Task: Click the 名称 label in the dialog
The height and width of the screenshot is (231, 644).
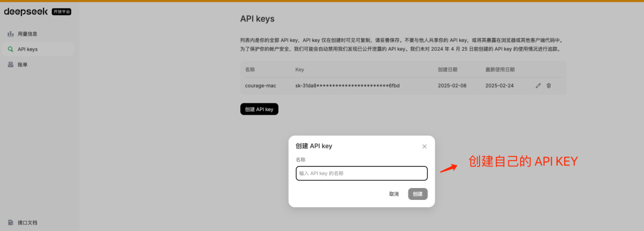Action: [x=300, y=159]
